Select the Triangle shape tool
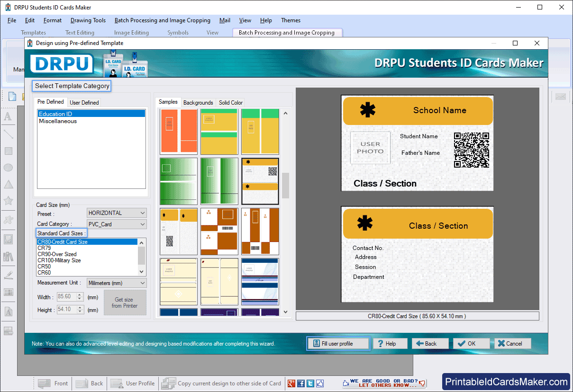Screen dimensions: 573x392 [8, 184]
